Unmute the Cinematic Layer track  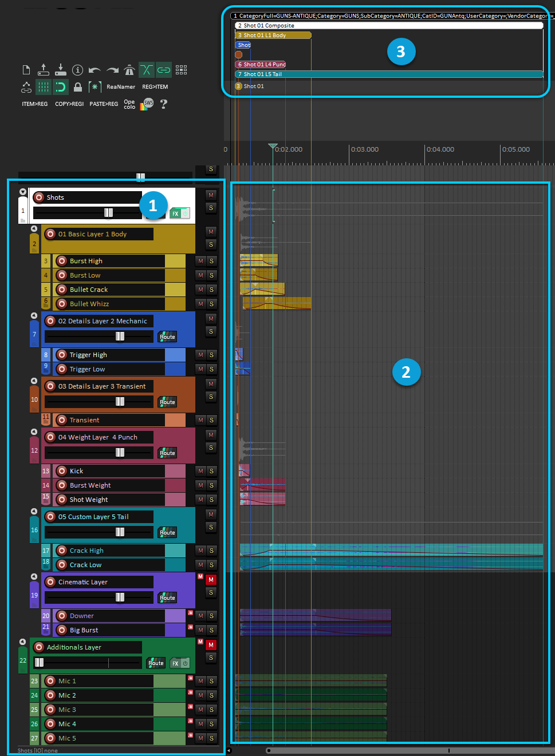(x=211, y=580)
